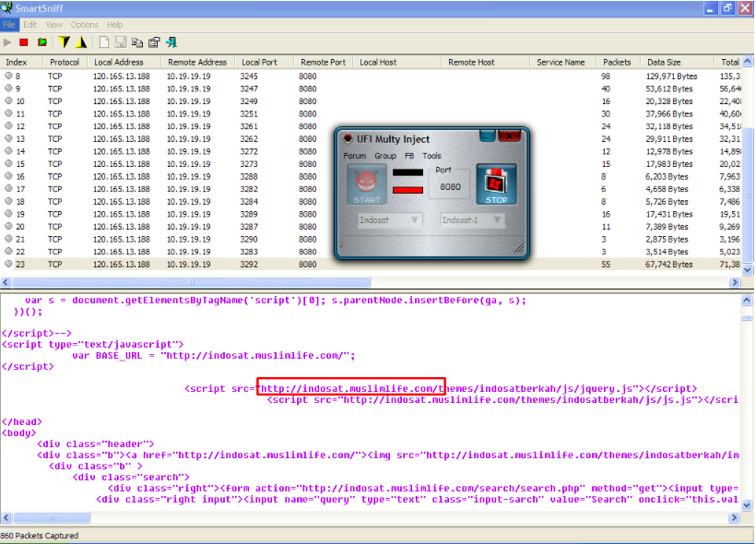756x544 pixels.
Task: Click the black color bar in UFI Inject
Action: [x=408, y=172]
